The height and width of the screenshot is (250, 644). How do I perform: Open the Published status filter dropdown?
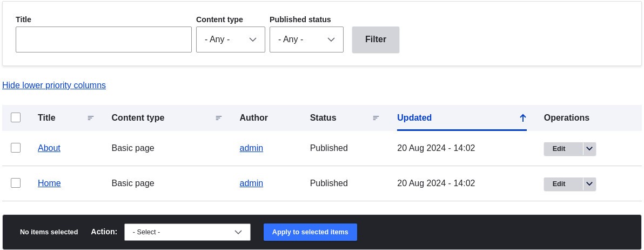(306, 40)
